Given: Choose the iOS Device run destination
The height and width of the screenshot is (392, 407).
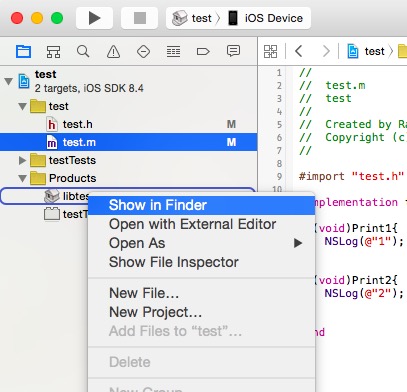Looking at the screenshot, I should click(x=266, y=18).
